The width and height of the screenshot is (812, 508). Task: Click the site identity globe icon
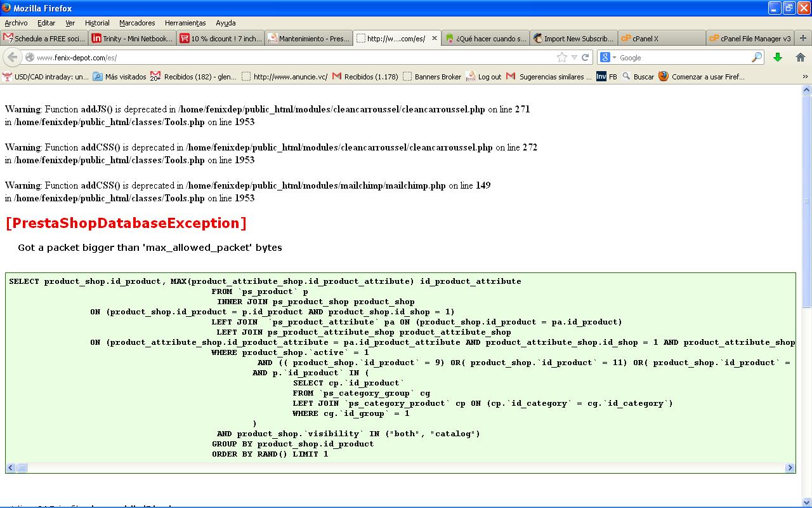[x=29, y=58]
